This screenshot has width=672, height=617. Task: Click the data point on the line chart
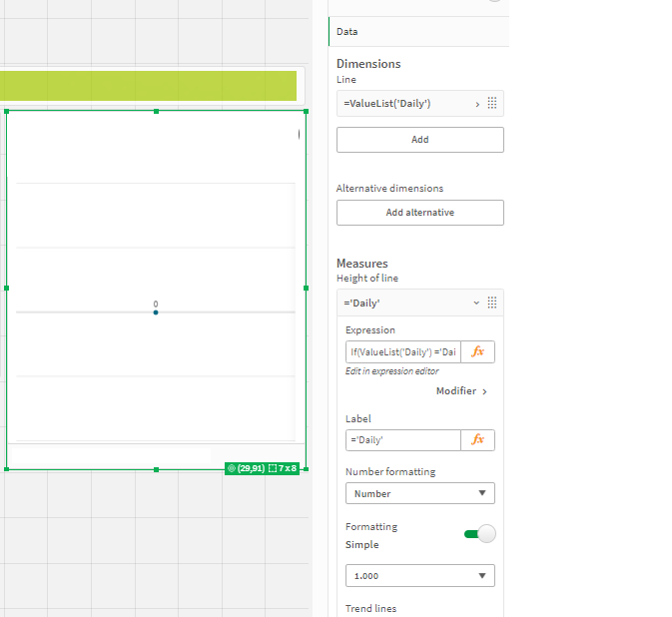[x=156, y=312]
